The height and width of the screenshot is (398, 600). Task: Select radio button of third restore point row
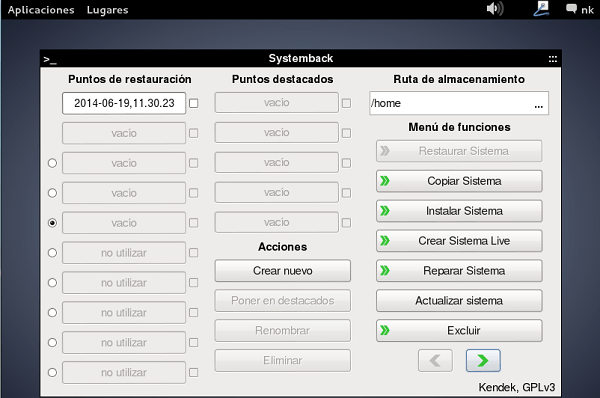[52, 163]
